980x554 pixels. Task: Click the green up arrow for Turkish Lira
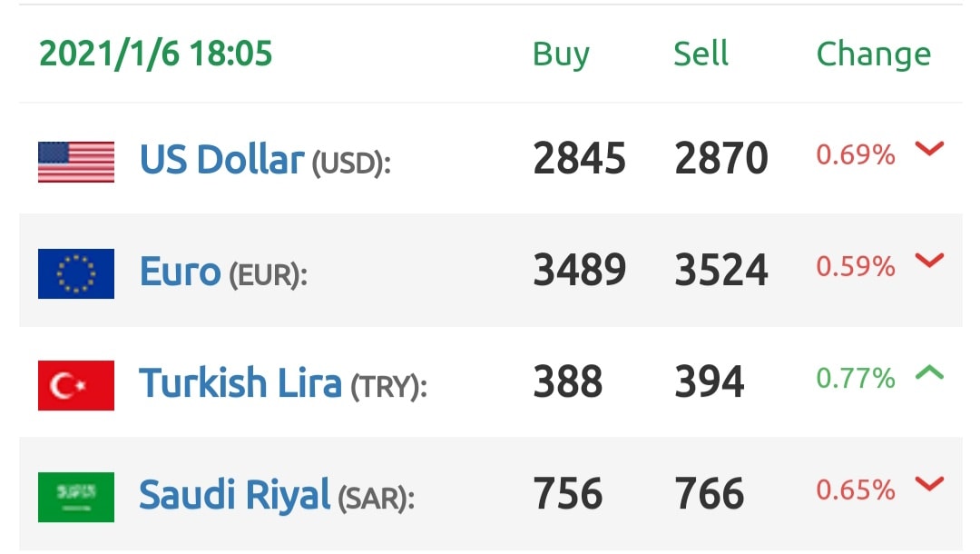[929, 372]
